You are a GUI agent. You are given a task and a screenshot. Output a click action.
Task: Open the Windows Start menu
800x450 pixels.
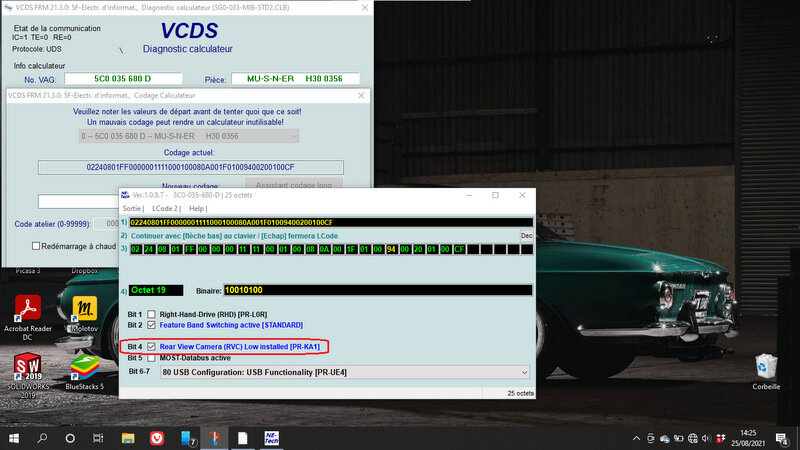point(14,438)
